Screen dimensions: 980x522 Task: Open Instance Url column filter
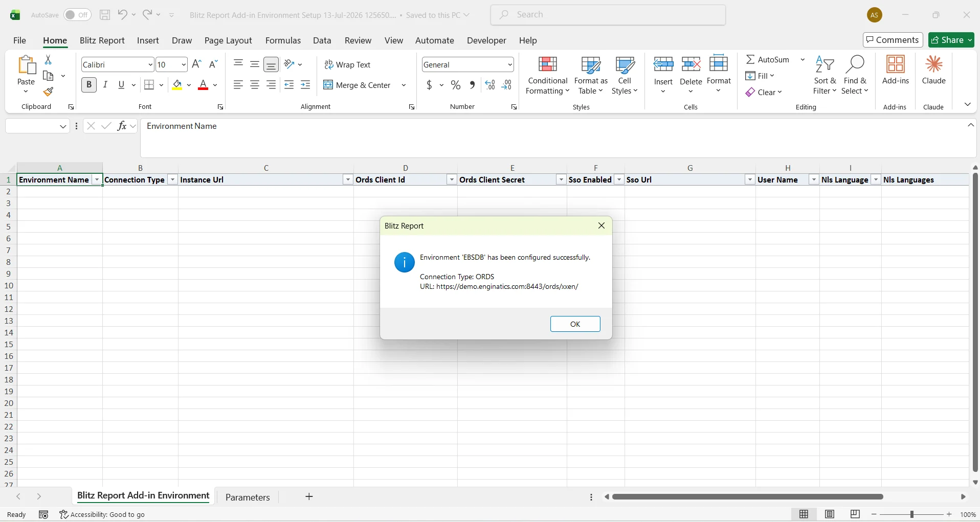coord(348,180)
